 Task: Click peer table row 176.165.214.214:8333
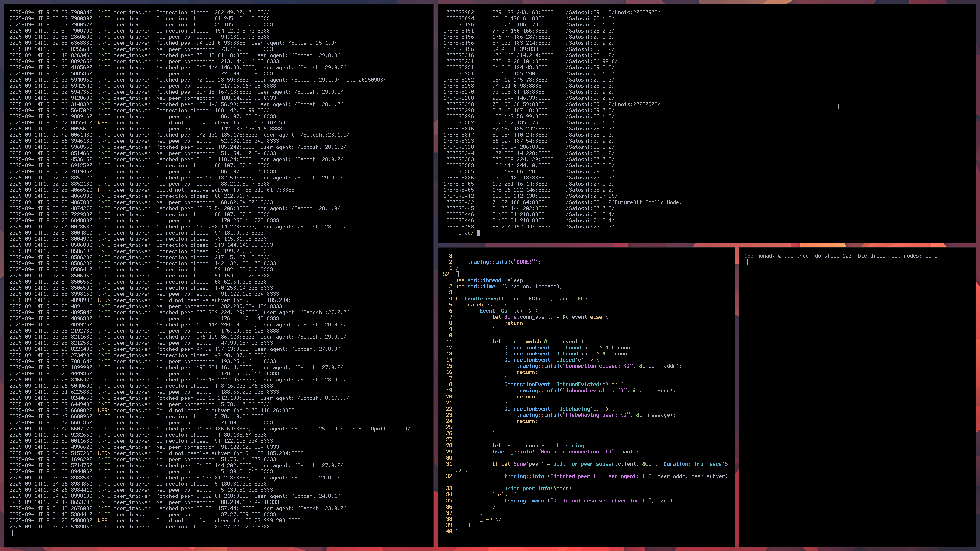pos(529,55)
